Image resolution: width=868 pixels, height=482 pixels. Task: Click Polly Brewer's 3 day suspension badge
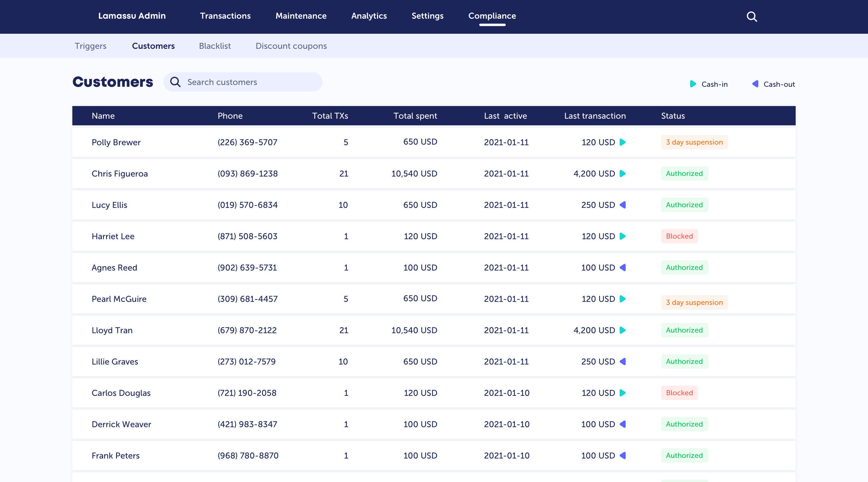pos(694,142)
